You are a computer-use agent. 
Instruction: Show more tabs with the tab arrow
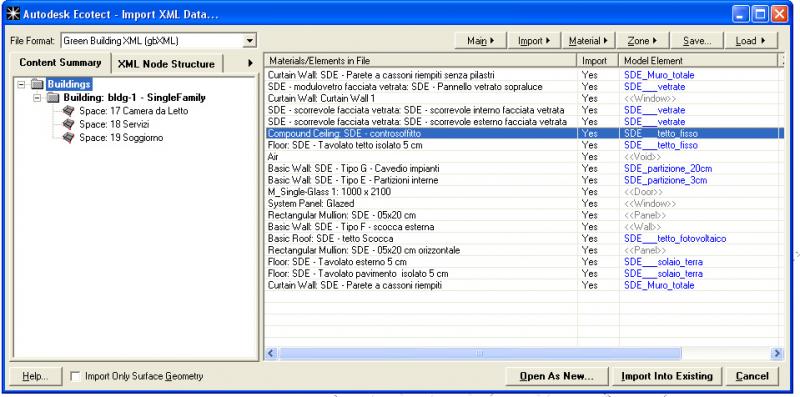tap(251, 63)
